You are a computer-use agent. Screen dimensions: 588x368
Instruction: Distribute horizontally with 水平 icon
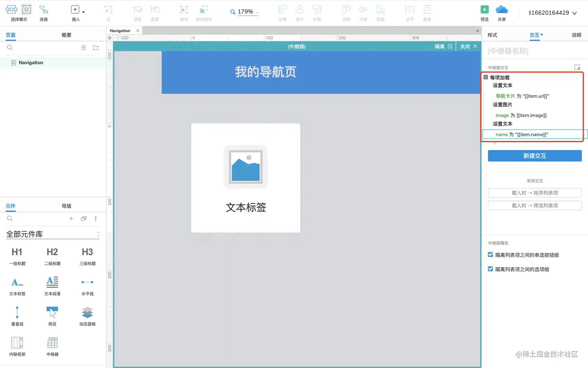click(410, 9)
